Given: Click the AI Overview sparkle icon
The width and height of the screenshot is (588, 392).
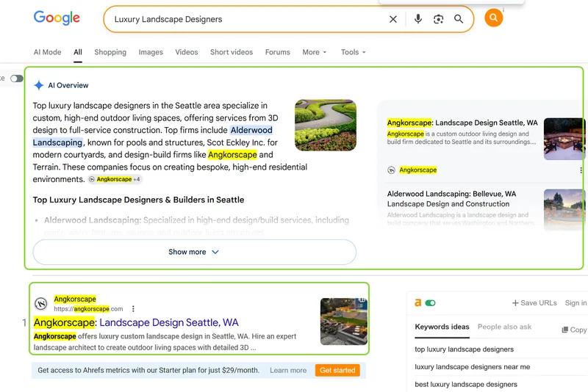Looking at the screenshot, I should (39, 85).
